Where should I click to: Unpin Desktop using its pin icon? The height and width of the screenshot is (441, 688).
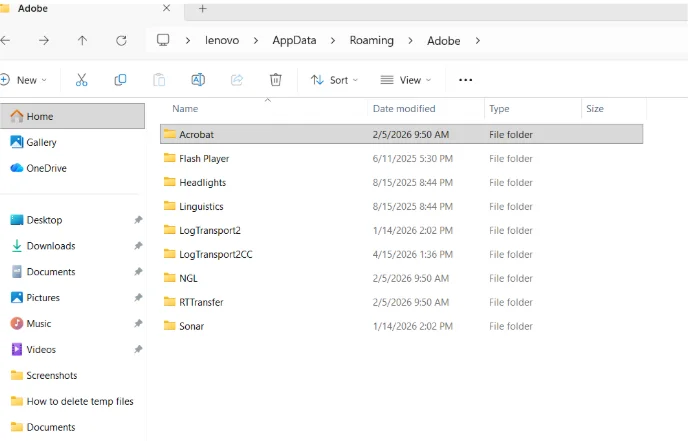coord(138,219)
